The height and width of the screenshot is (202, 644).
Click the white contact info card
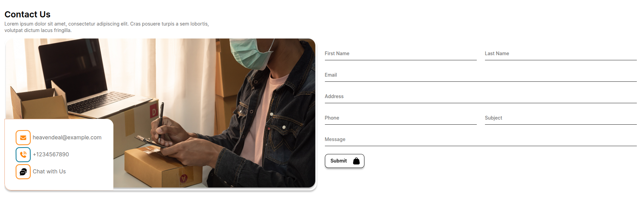(59, 155)
